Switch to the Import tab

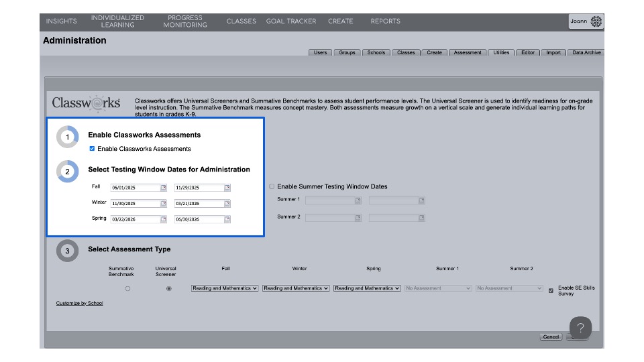tap(553, 52)
